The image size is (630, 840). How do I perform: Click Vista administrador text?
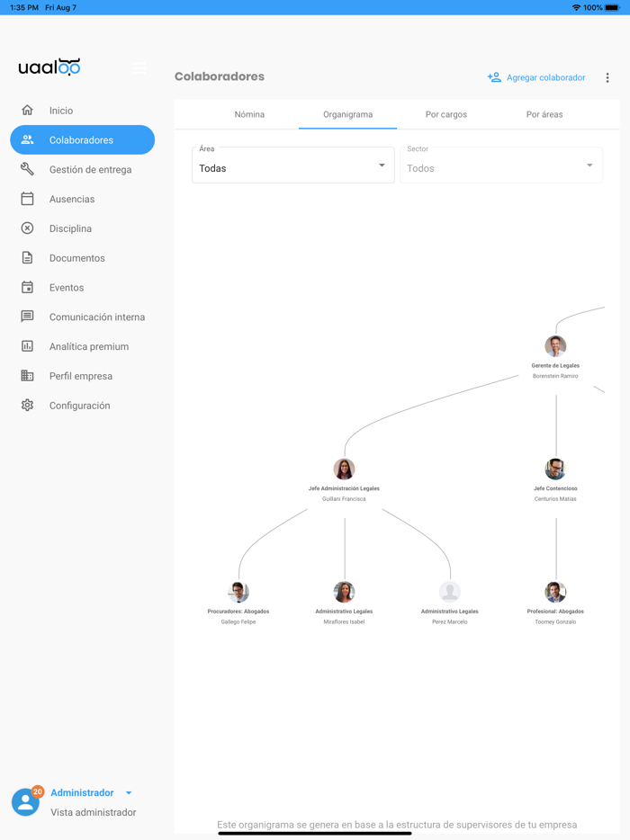coord(94,812)
